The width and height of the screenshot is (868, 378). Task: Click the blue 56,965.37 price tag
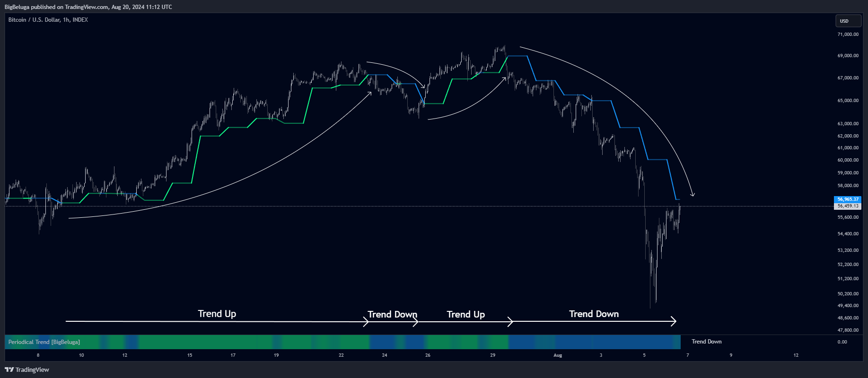click(847, 199)
